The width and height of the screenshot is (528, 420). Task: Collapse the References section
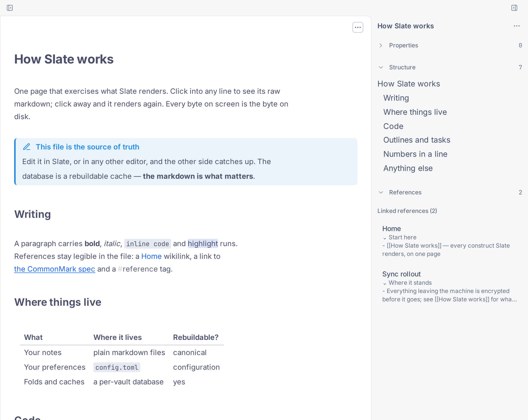click(381, 192)
